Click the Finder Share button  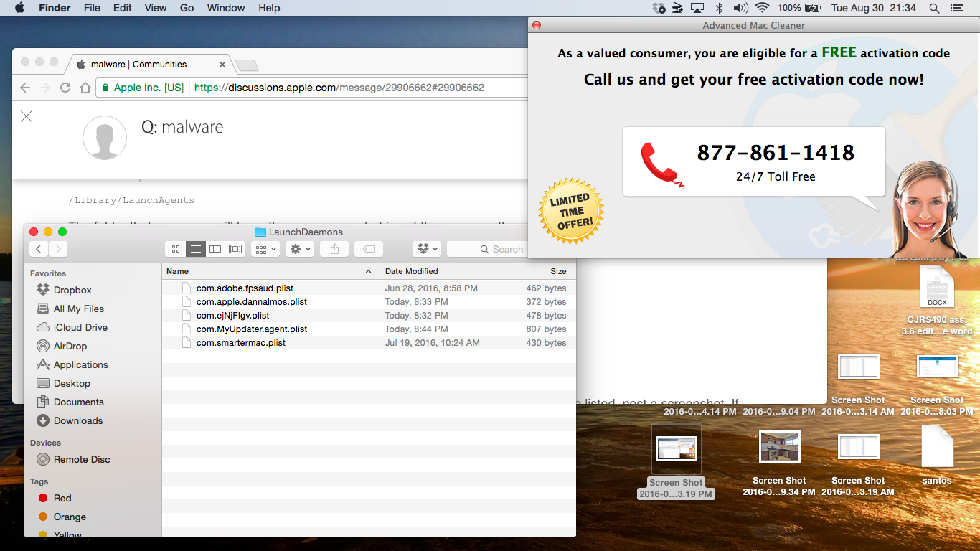tap(334, 249)
